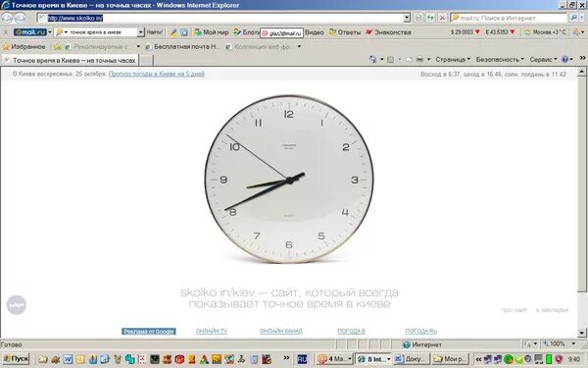Image resolution: width=588 pixels, height=368 pixels.
Task: Open Блоги from the mail.ru toolbar
Action: tap(246, 32)
